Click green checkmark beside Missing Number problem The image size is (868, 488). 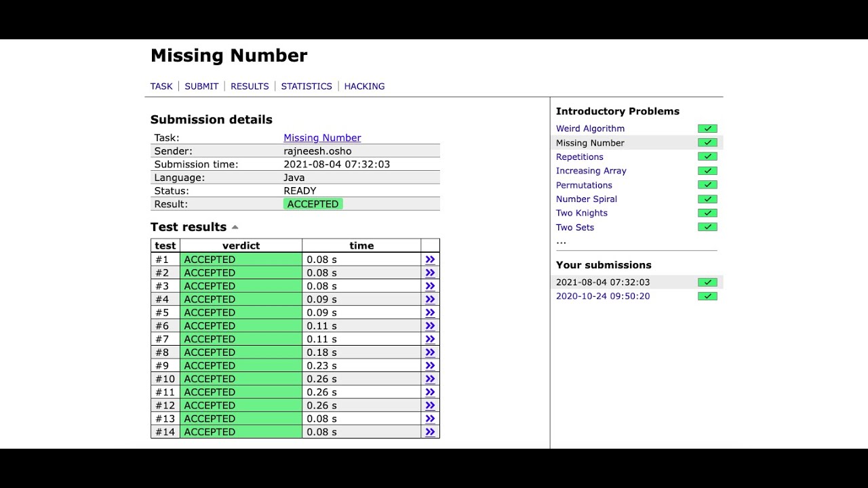pyautogui.click(x=707, y=143)
